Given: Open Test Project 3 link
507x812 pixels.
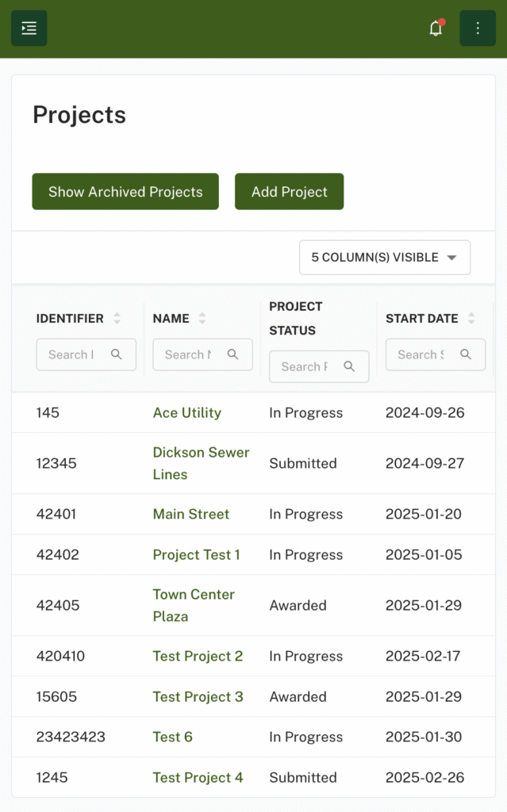Looking at the screenshot, I should (x=198, y=696).
